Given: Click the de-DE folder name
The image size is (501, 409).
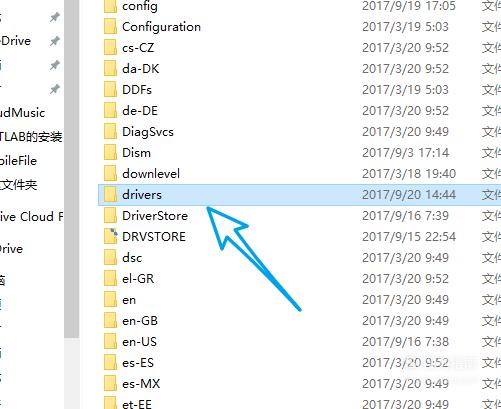Looking at the screenshot, I should click(140, 111).
